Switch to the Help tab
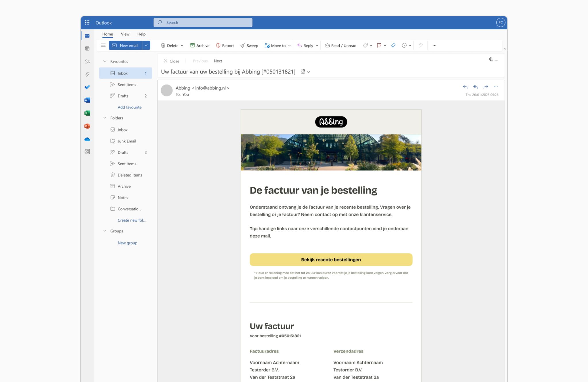This screenshot has height=382, width=588. pos(141,34)
